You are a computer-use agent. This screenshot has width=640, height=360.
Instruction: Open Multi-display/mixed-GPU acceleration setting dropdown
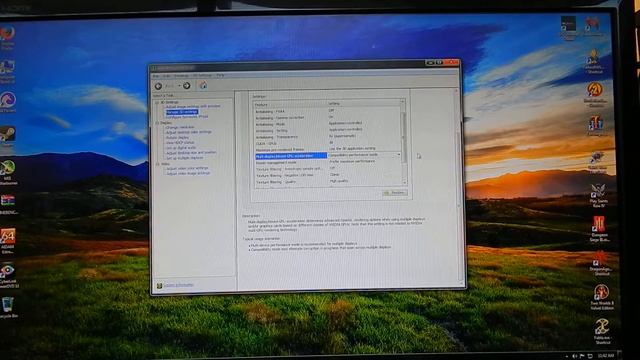[x=398, y=155]
